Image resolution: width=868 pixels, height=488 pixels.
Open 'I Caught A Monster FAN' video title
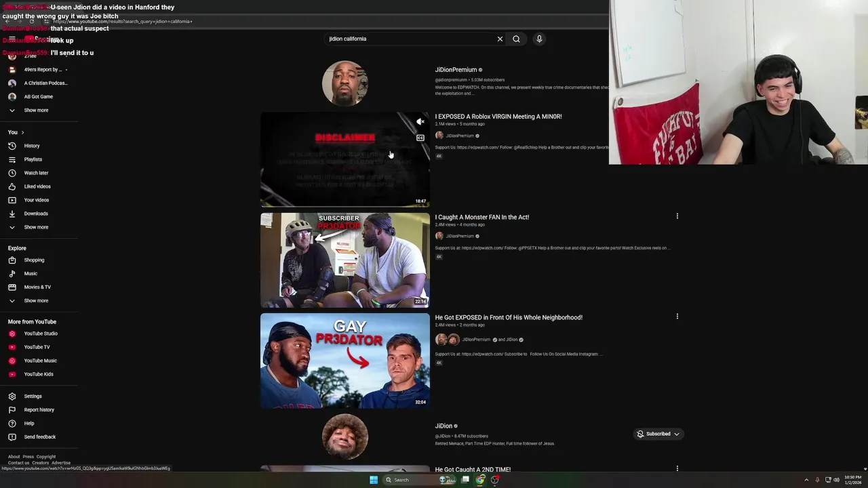click(482, 217)
